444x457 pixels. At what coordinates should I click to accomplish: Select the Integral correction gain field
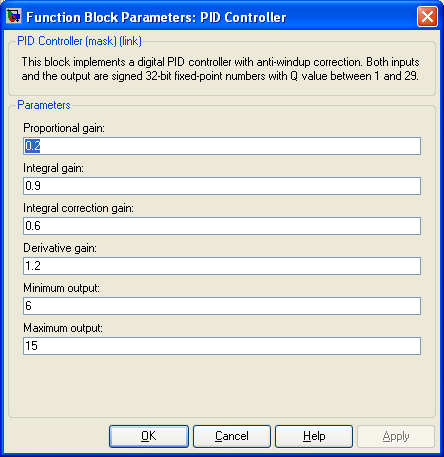[222, 226]
